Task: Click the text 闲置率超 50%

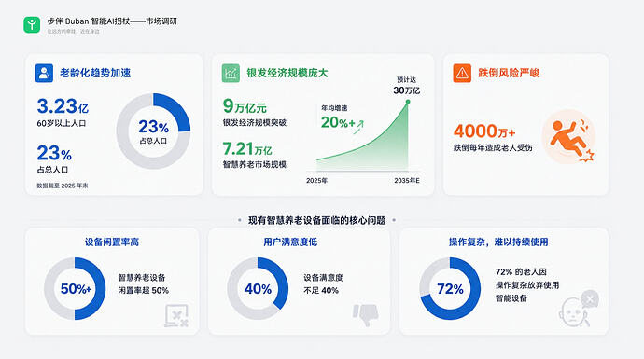Action: [144, 291]
